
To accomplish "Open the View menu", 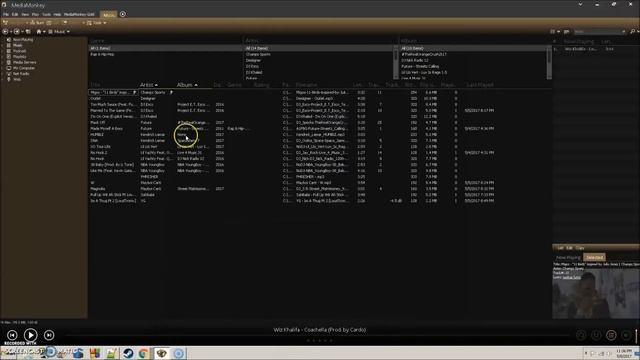I will (x=25, y=14).
